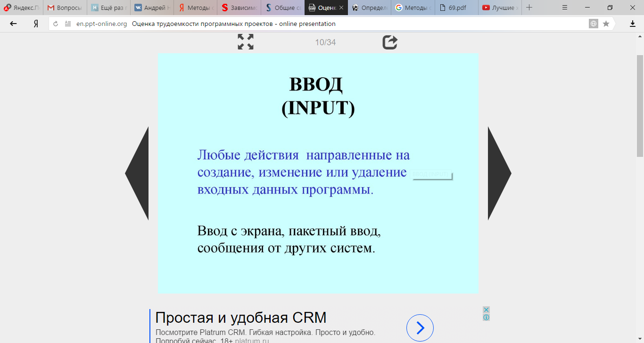
Task: Switch to the Gmail Вопросы tab
Action: [x=65, y=8]
